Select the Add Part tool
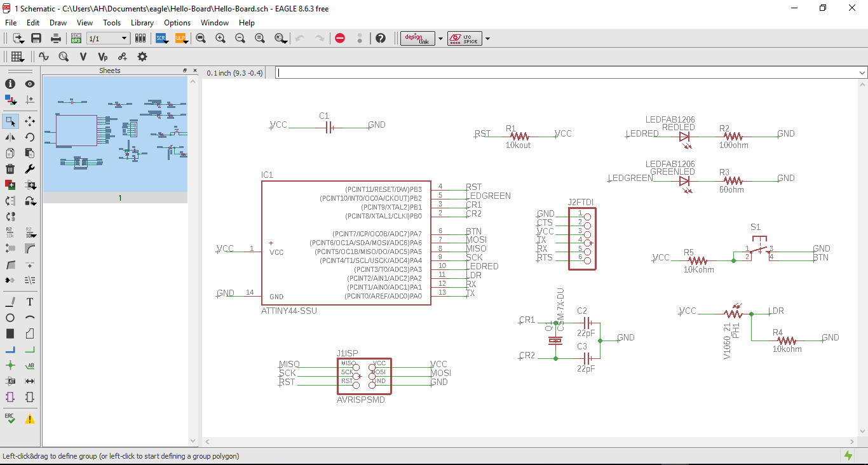This screenshot has width=868, height=465. click(x=10, y=185)
